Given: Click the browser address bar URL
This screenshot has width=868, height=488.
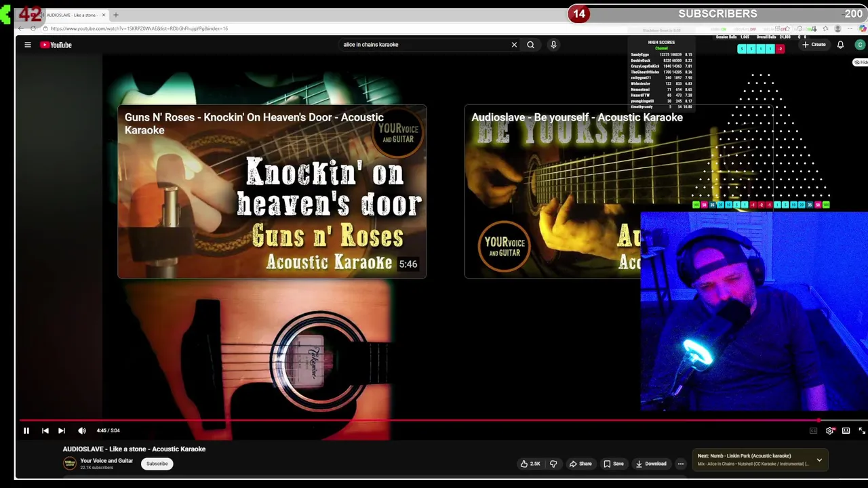Looking at the screenshot, I should coord(139,28).
